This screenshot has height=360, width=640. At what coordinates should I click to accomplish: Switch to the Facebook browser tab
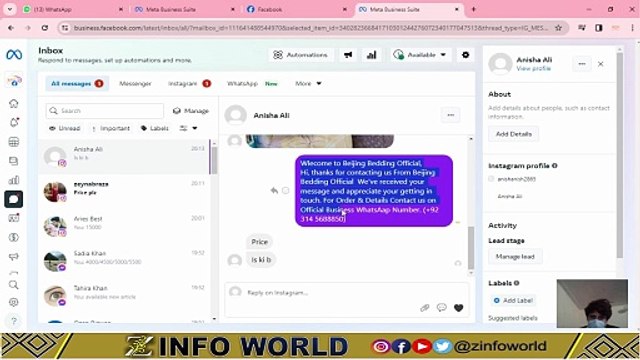pos(297,9)
